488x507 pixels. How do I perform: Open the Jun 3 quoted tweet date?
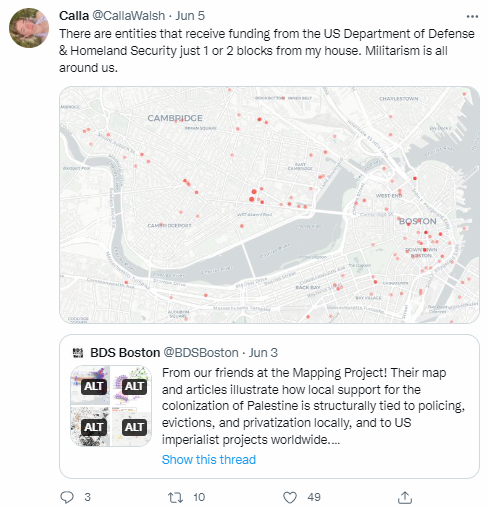tap(263, 353)
